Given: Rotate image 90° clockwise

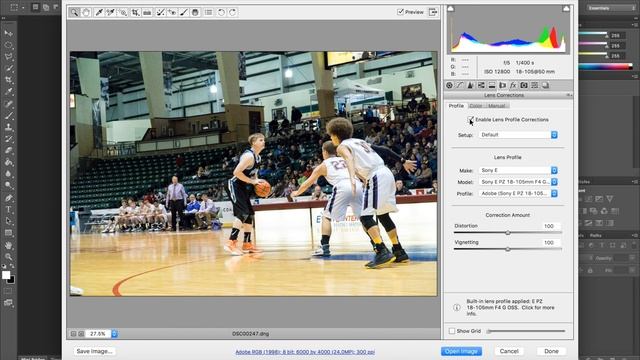Looking at the screenshot, I should point(233,12).
